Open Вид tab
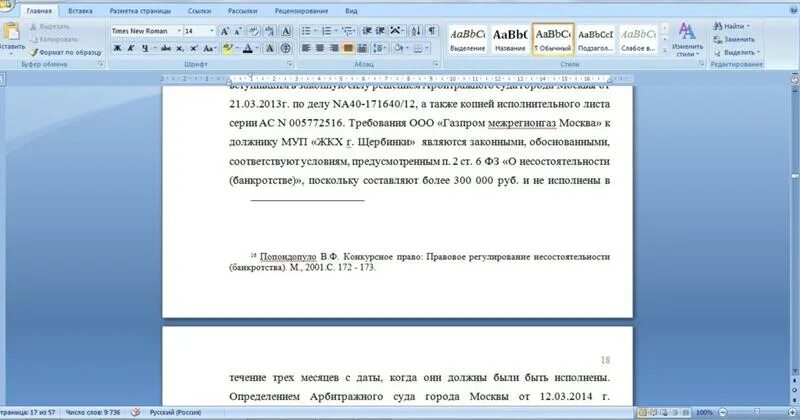The height and width of the screenshot is (420, 800). tap(351, 11)
